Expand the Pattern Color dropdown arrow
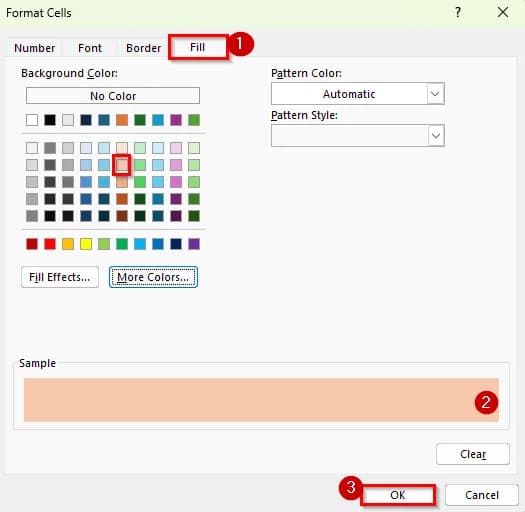Viewport: 525px width, 512px height. 435,94
